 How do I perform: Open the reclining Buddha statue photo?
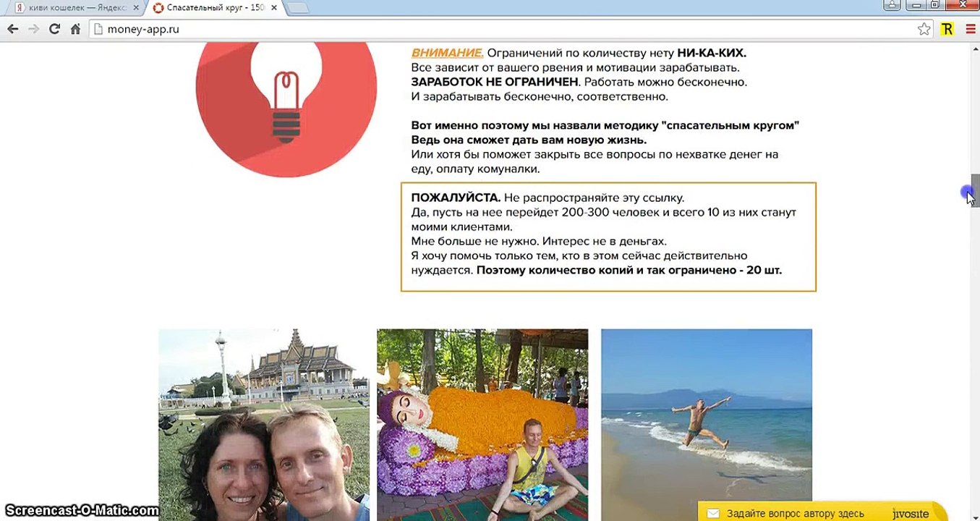[x=482, y=425]
